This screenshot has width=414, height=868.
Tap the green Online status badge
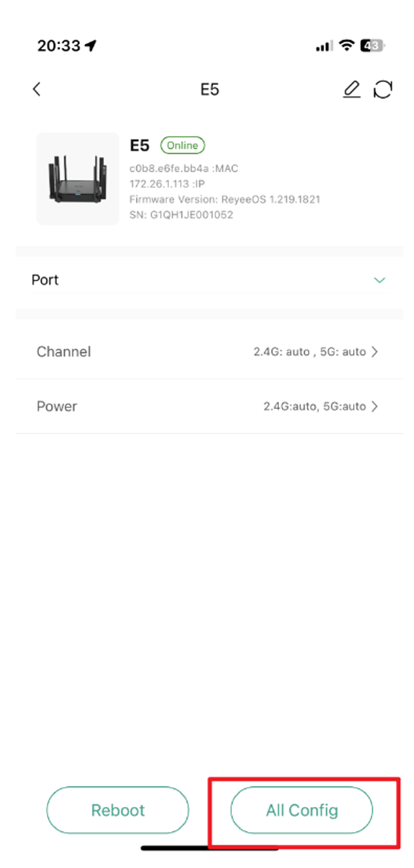click(183, 146)
